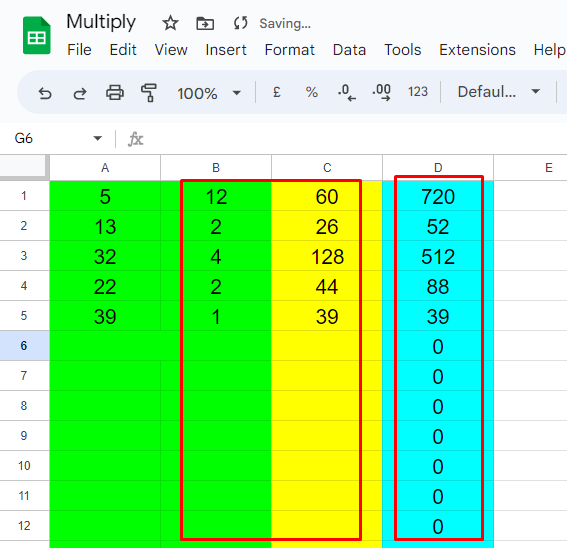Increase decimal places
Image resolution: width=567 pixels, height=548 pixels.
(x=381, y=92)
